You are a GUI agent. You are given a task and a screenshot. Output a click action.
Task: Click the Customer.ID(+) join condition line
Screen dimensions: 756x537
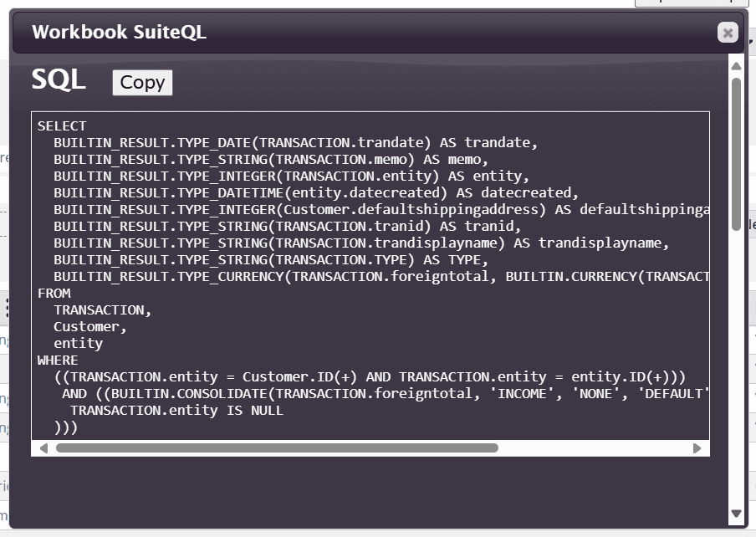point(370,377)
